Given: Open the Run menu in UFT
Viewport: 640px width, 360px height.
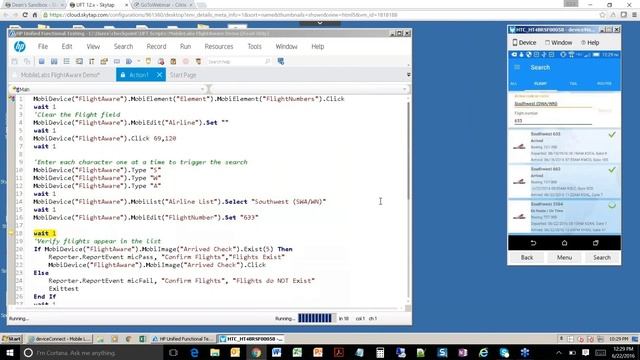Looking at the screenshot, I should click(x=185, y=47).
